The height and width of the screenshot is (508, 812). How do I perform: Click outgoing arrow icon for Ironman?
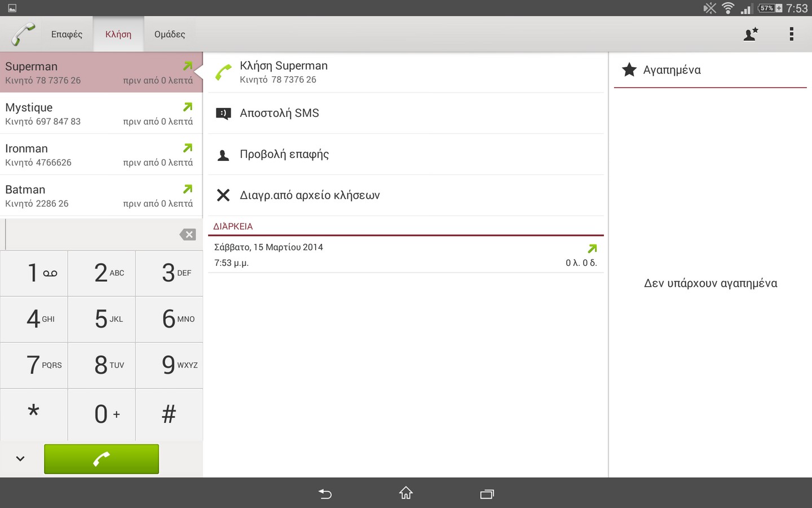pos(188,148)
